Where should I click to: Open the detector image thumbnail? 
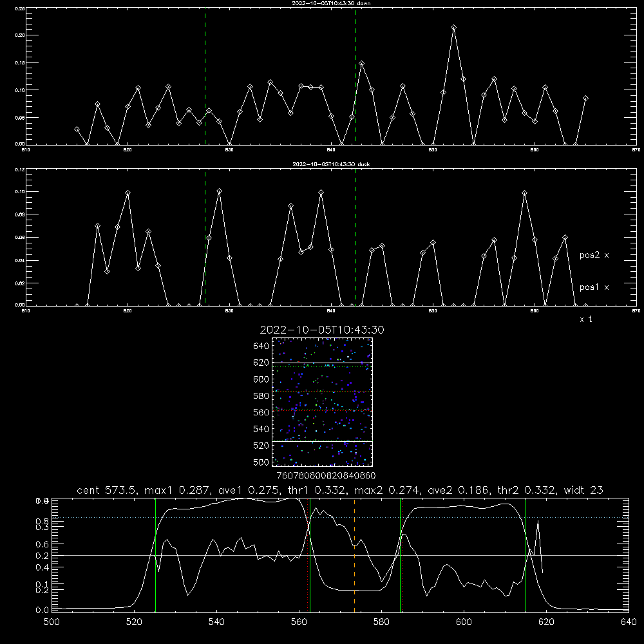point(322,402)
